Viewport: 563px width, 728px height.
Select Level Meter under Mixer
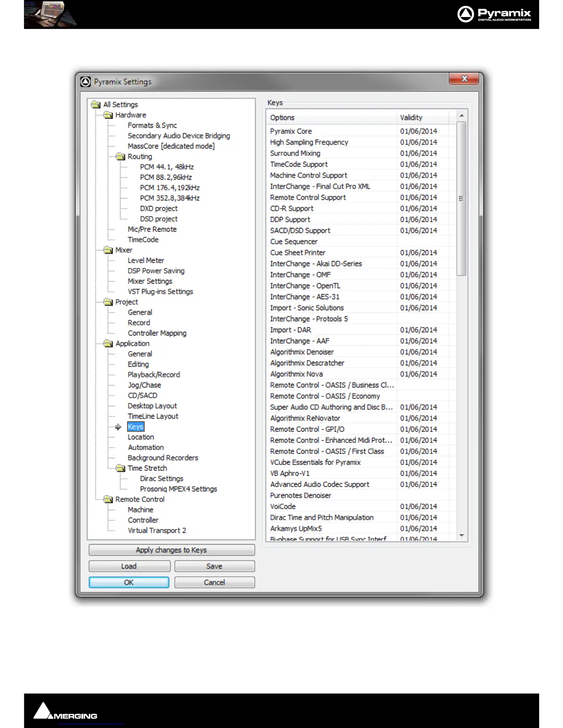point(146,261)
